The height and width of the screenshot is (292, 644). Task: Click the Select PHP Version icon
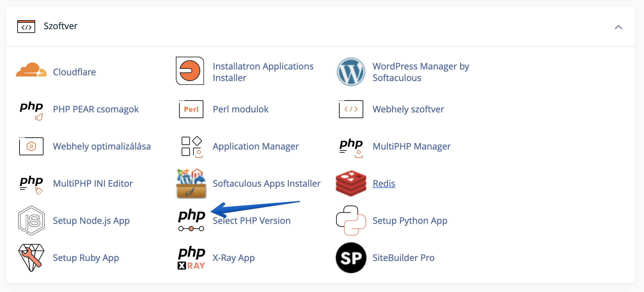click(x=191, y=220)
